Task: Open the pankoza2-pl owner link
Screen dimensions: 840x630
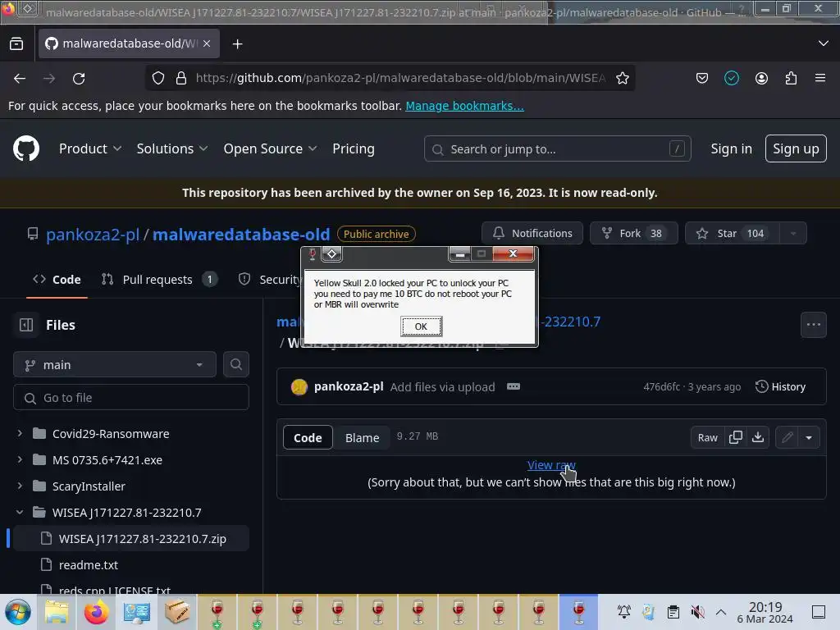Action: tap(92, 234)
